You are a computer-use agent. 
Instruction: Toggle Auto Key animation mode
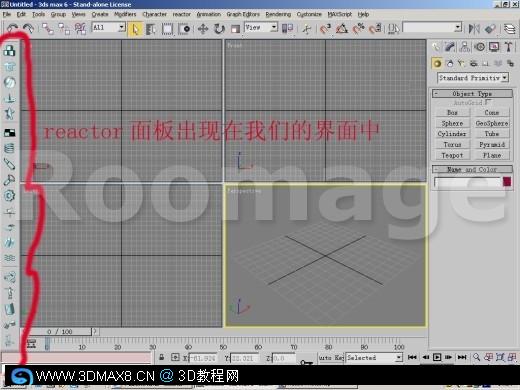coord(331,358)
